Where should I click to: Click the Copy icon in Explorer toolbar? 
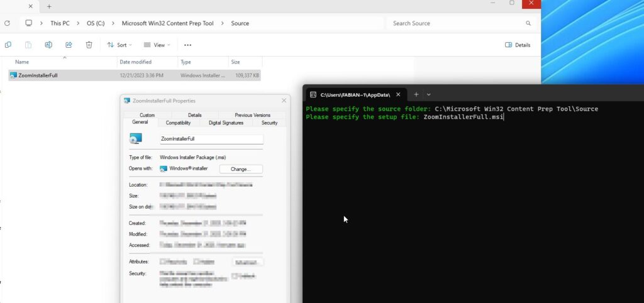point(8,45)
